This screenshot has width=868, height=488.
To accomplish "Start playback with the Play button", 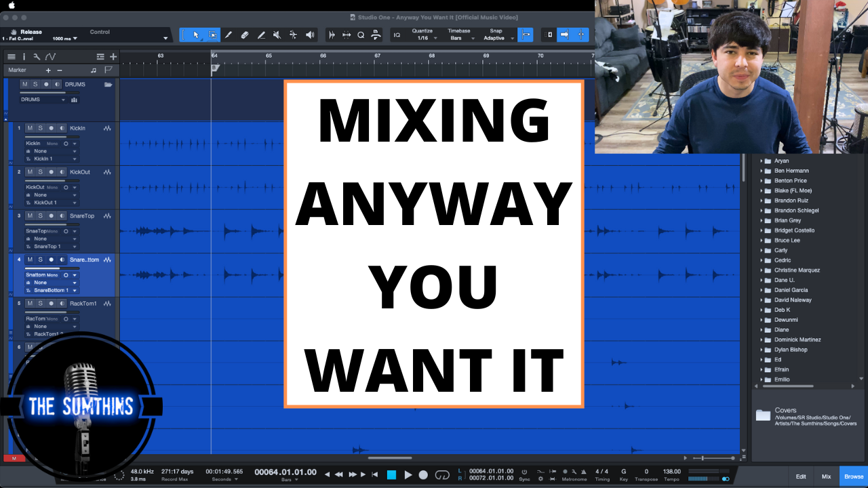I will point(408,474).
